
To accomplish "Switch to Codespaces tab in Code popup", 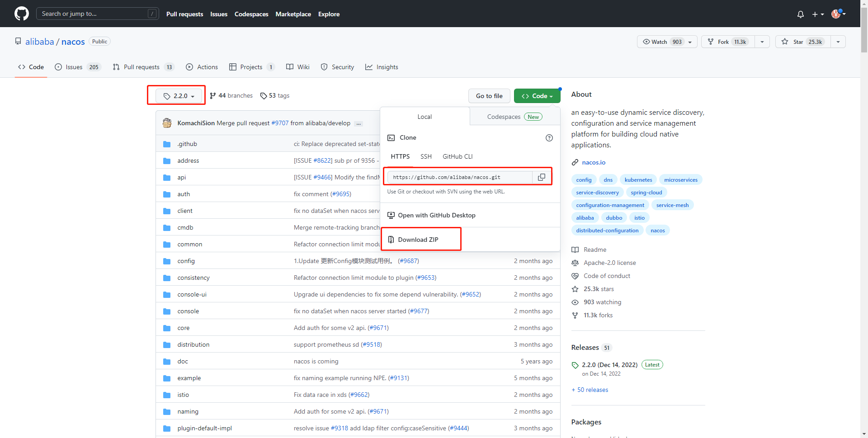I will 515,117.
